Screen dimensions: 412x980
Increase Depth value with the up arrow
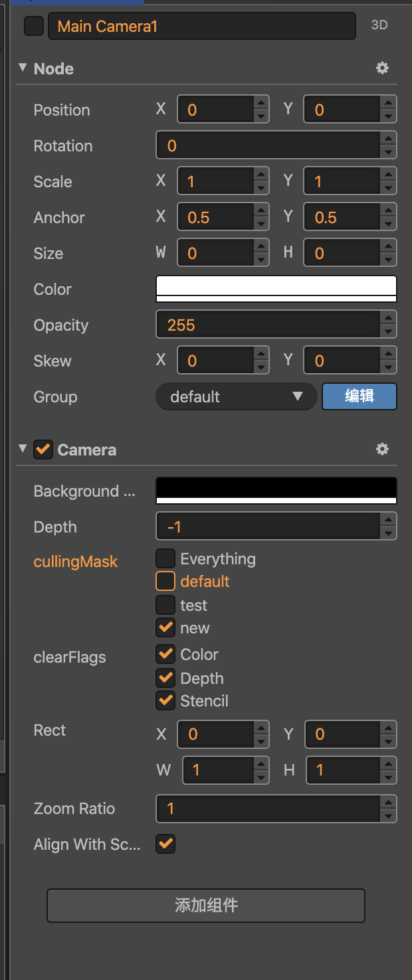[x=389, y=520]
